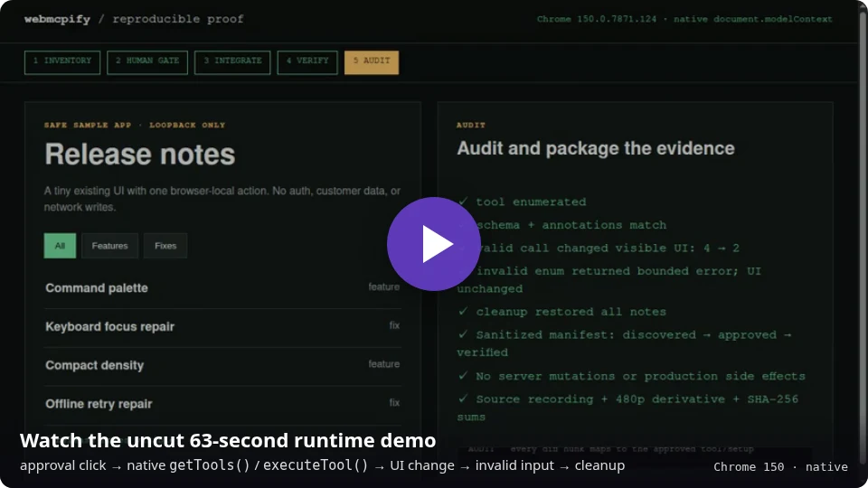
Task: Switch to the 2 Human Gate tab
Action: tap(147, 62)
